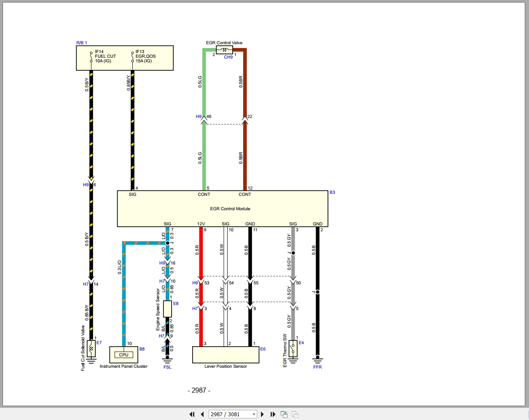Click the EGR Thermo SW switch symbol
529x420 pixels.
[x=293, y=349]
